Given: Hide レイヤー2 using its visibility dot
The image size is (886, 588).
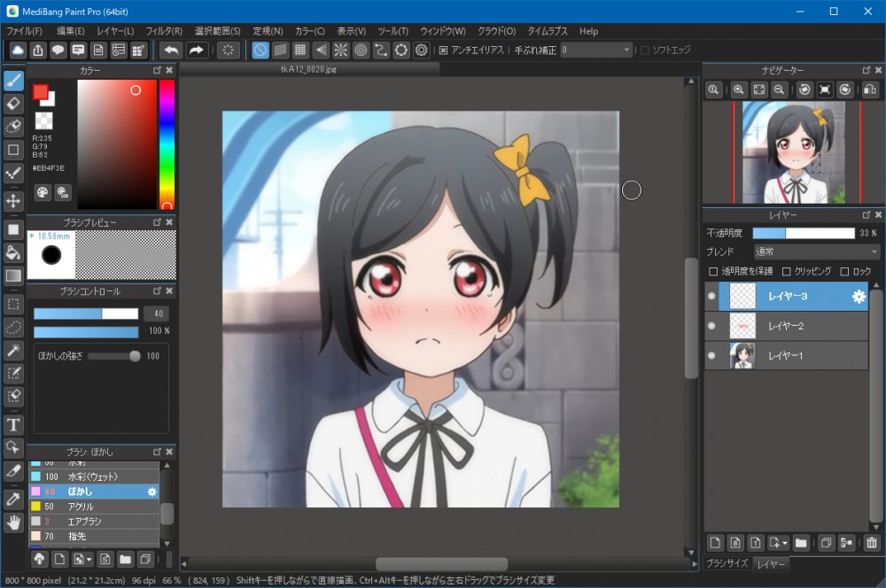Looking at the screenshot, I should (711, 326).
